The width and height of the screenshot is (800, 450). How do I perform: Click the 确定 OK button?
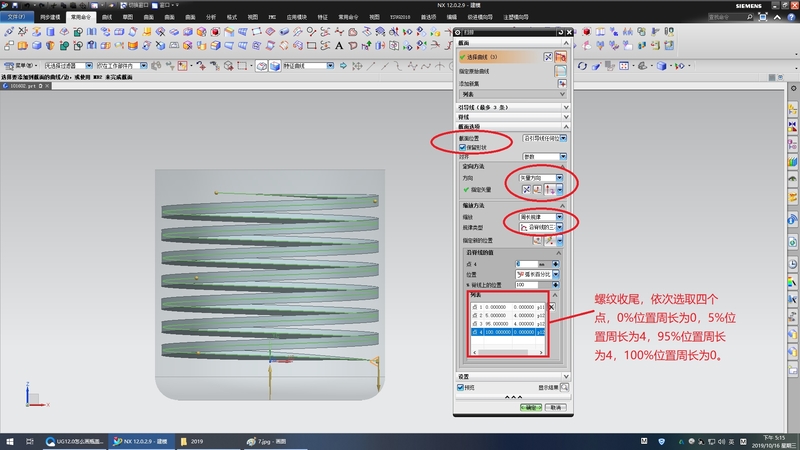[x=530, y=407]
